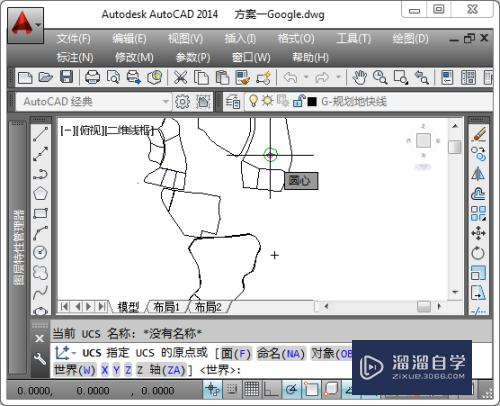Screen dimensions: 500x406
Task: Toggle the layer on/off light bulb
Action: pyautogui.click(x=253, y=101)
